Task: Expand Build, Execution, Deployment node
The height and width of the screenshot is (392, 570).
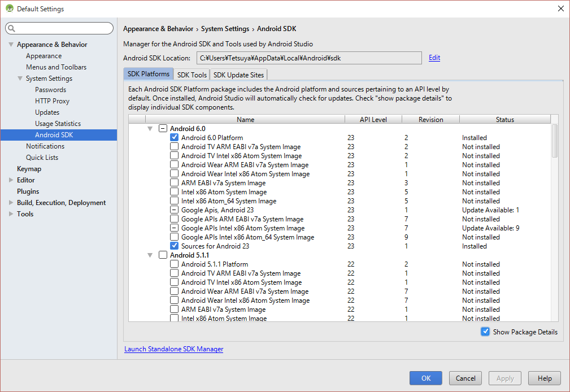Action: point(11,203)
